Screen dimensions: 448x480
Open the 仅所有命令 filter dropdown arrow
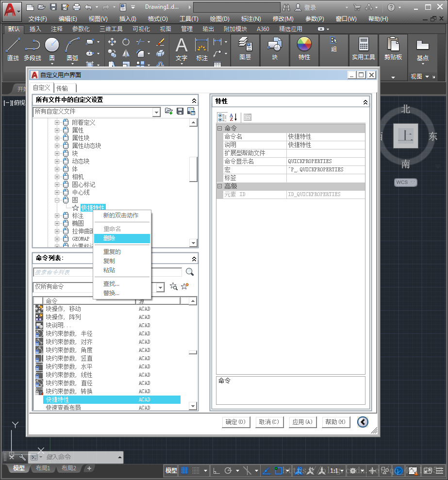(x=160, y=287)
